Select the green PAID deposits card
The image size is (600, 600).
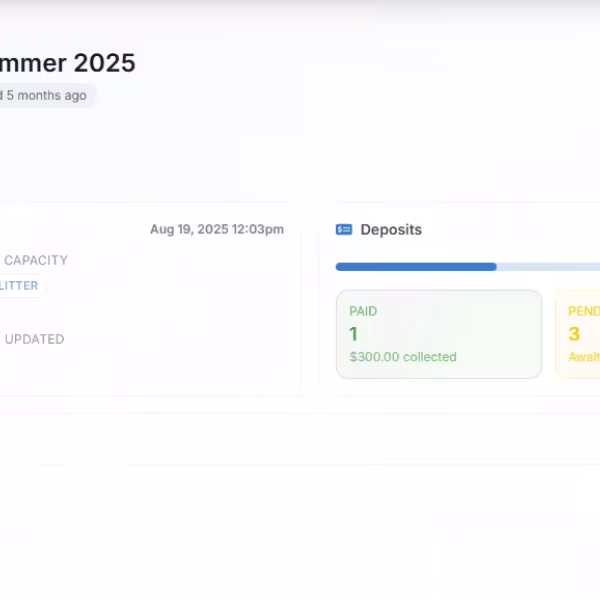pos(438,334)
